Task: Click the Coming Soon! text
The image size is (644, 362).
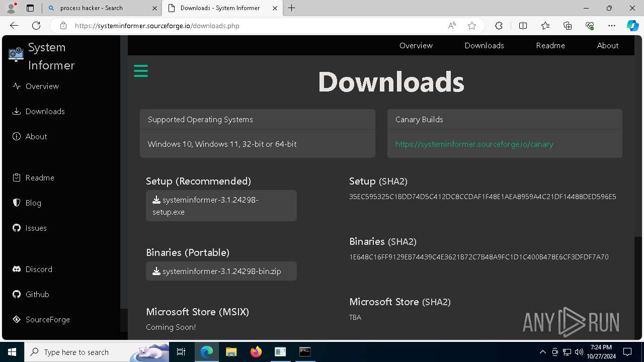Action: pyautogui.click(x=171, y=327)
